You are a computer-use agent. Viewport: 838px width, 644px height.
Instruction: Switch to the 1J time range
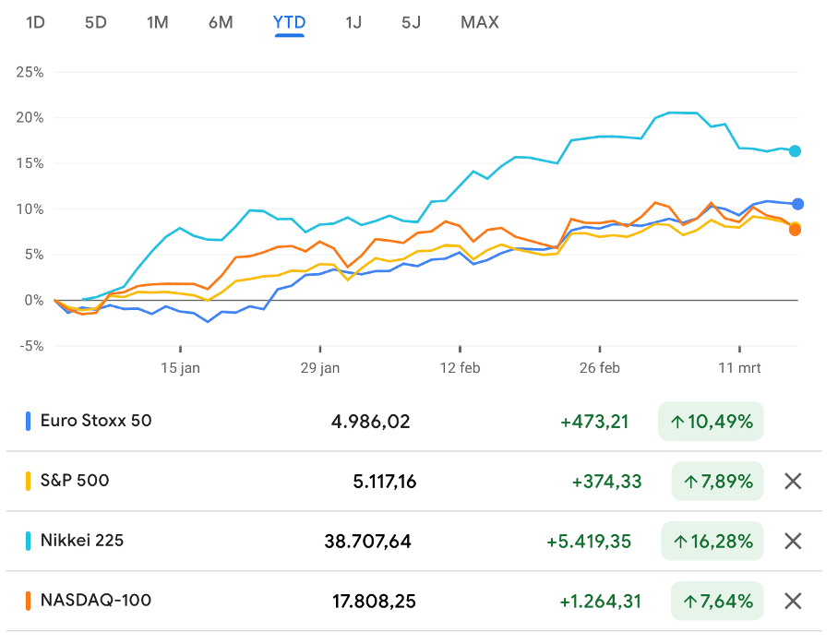tap(353, 22)
